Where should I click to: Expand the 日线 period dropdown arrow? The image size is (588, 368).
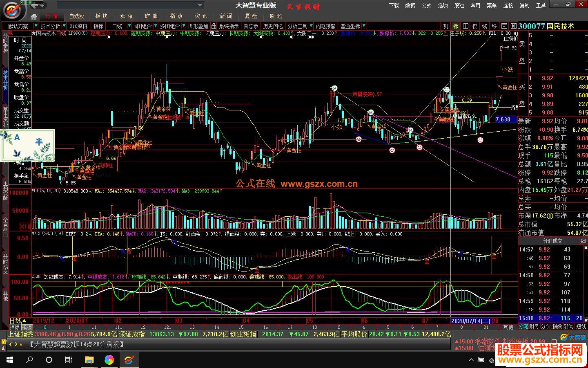click(129, 26)
